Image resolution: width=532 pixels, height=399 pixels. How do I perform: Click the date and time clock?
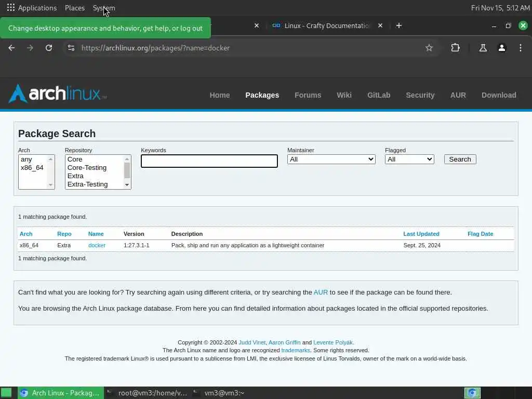(x=500, y=8)
